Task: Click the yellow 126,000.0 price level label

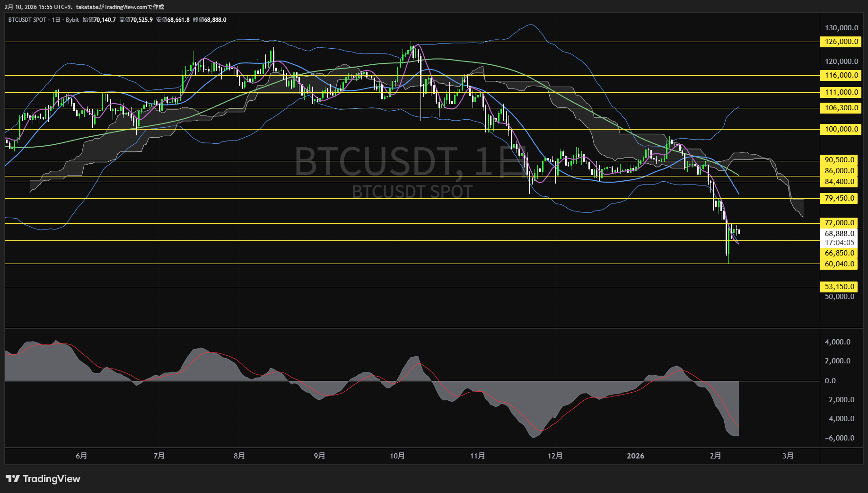Action: (840, 42)
